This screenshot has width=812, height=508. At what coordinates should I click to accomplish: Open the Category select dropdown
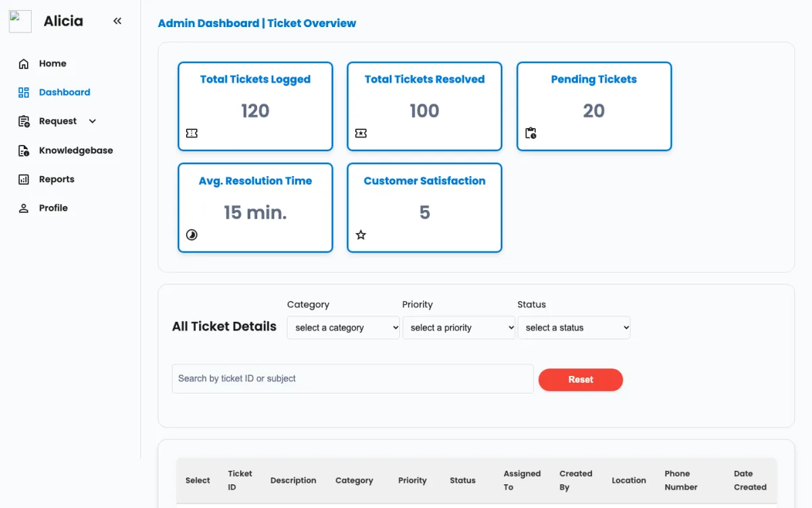tap(344, 328)
